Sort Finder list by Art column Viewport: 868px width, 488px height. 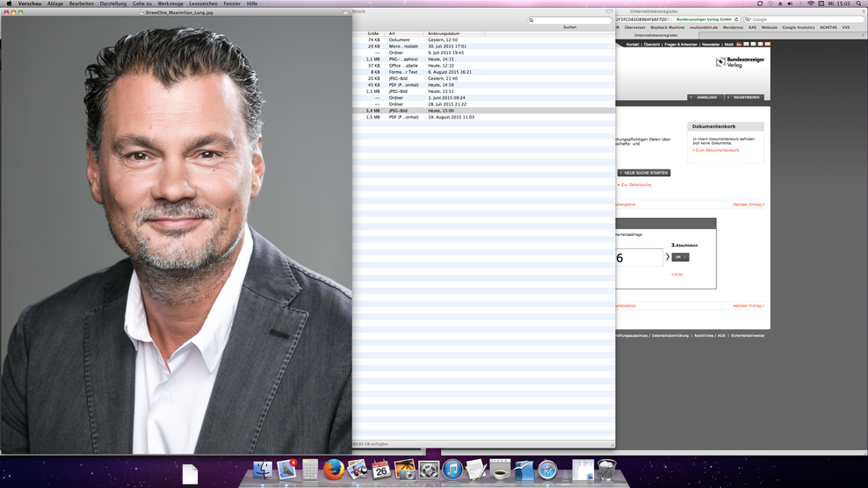tap(404, 33)
